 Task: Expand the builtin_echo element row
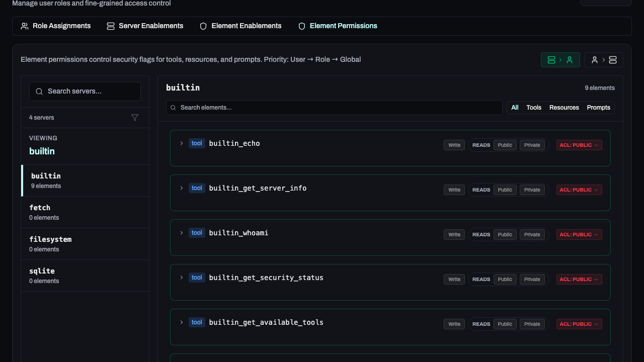181,143
